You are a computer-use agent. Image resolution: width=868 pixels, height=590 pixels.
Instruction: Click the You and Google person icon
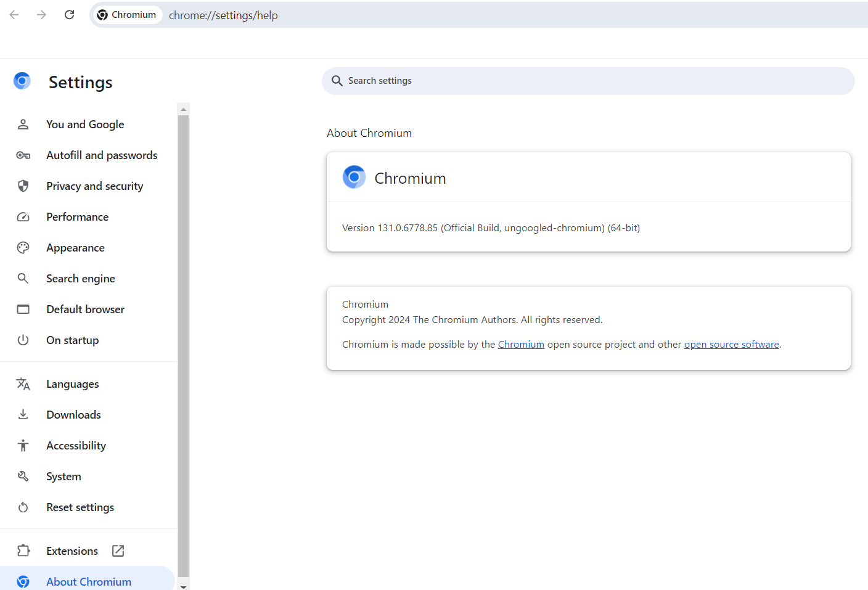[x=23, y=125]
